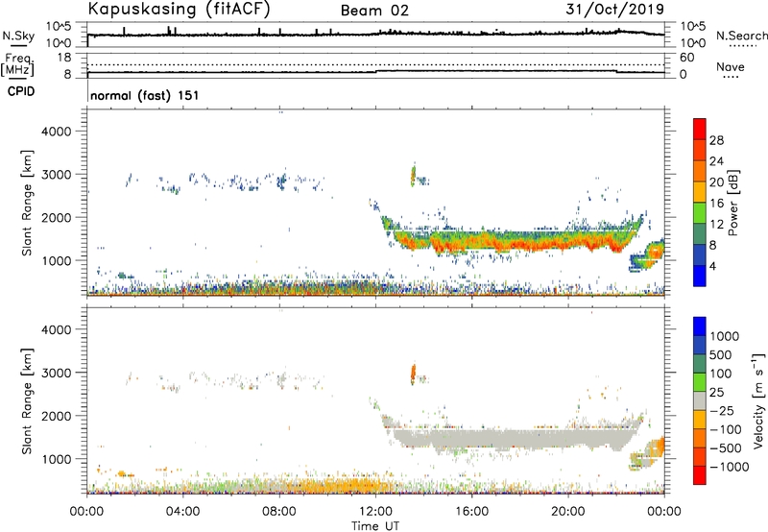Click the '18' frequency axis tick value
The height and width of the screenshot is (532, 768).
[64, 58]
